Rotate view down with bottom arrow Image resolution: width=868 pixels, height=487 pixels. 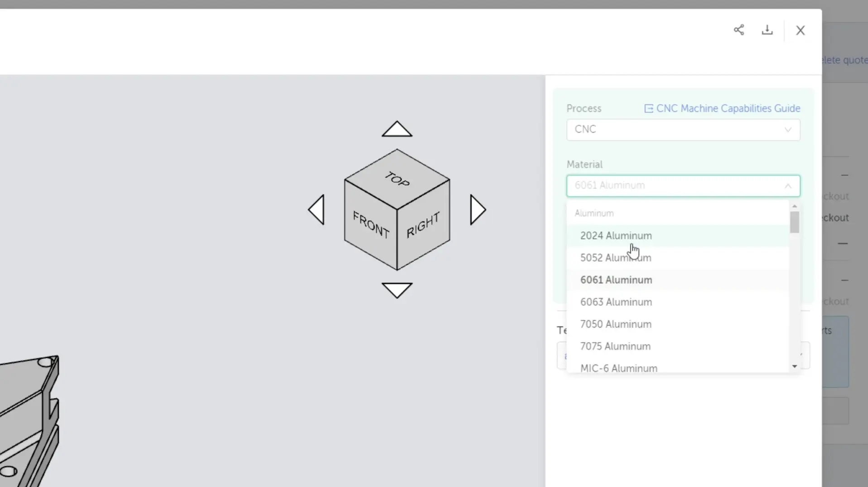tap(397, 290)
